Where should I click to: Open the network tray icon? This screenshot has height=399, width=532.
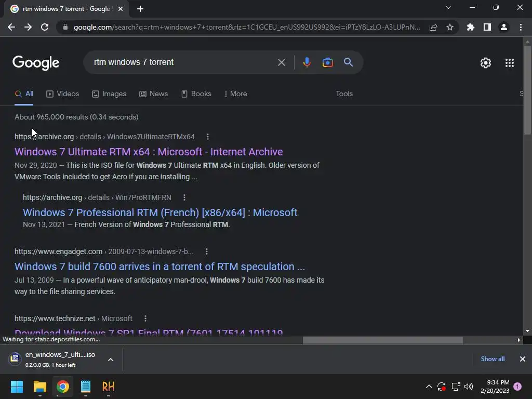pos(456,387)
